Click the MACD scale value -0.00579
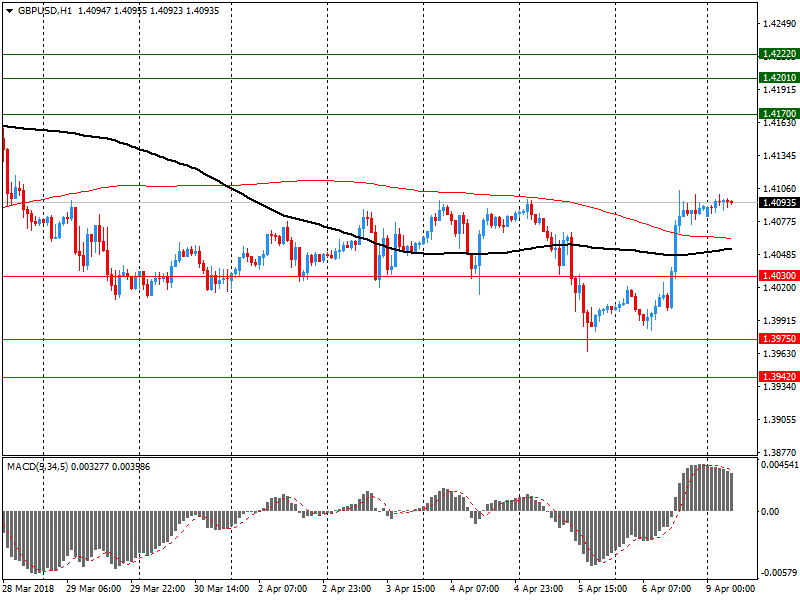 780,573
